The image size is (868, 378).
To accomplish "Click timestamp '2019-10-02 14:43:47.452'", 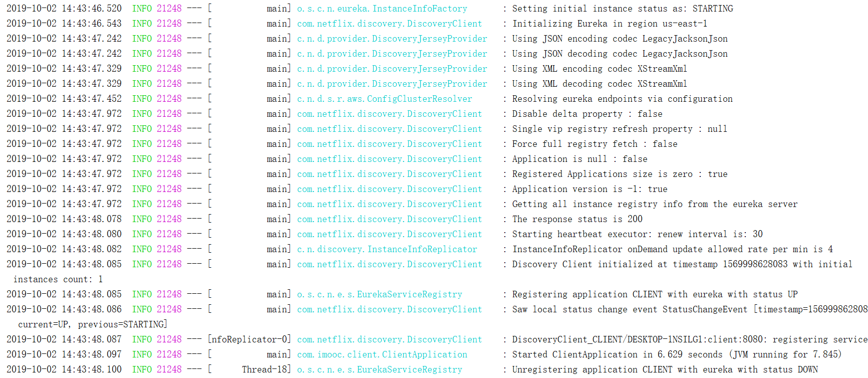I will (64, 99).
